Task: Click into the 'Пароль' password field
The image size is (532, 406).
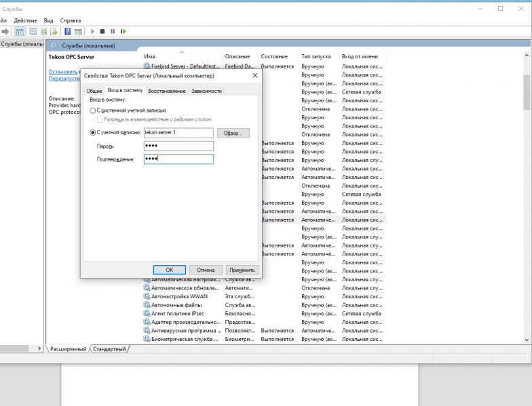Action: coord(178,146)
